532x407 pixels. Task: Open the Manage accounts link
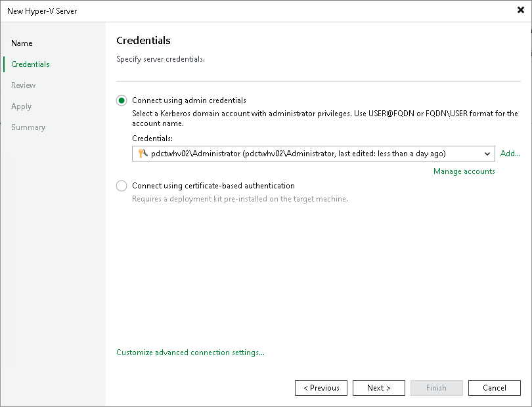point(464,171)
